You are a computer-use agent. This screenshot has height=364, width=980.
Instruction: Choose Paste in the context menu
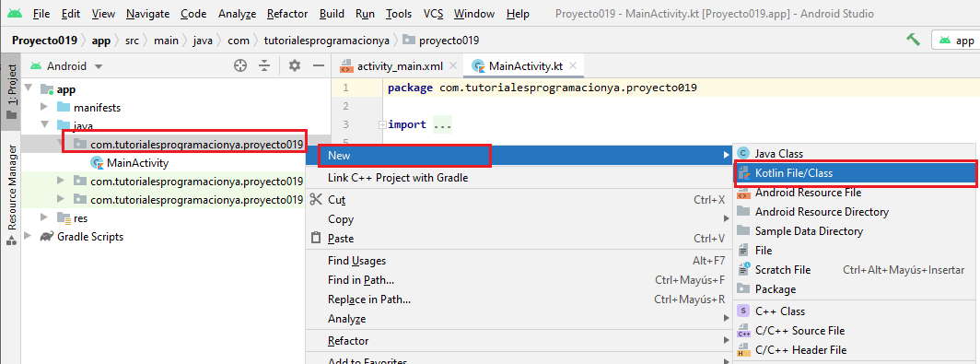coord(519,239)
